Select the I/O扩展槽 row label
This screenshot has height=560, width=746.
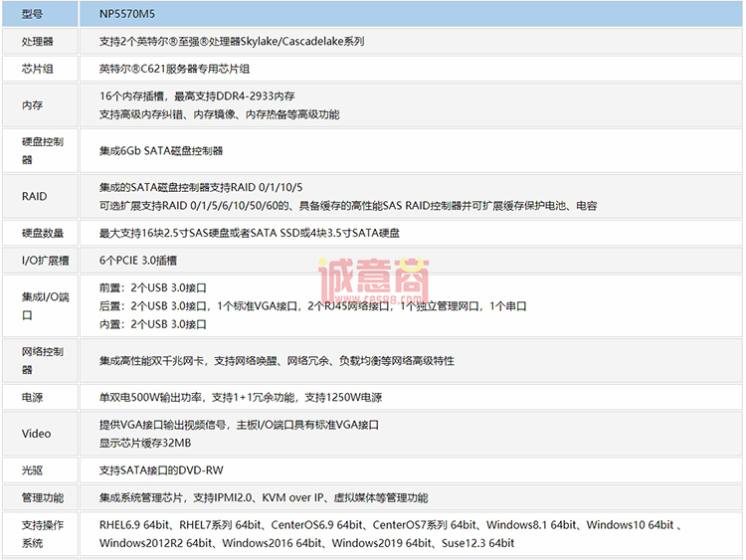[46, 261]
